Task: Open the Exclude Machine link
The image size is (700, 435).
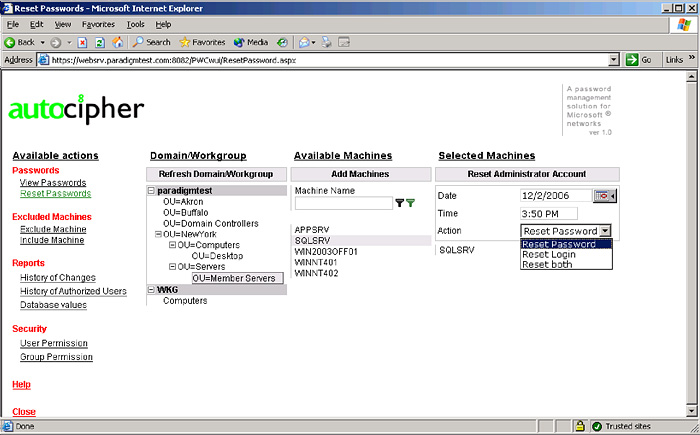Action: tap(53, 229)
